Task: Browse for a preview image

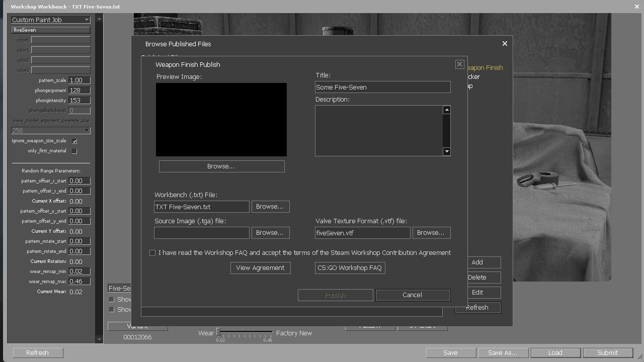Action: pos(221,166)
